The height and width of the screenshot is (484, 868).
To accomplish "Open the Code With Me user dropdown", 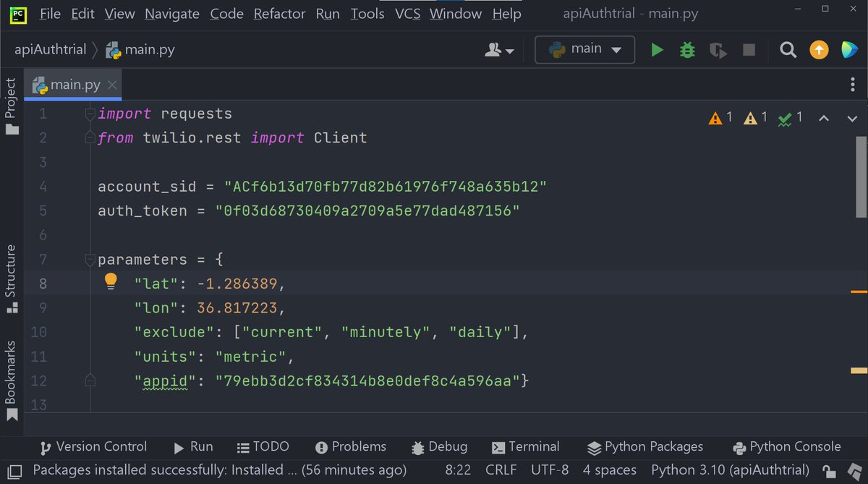I will pos(500,50).
